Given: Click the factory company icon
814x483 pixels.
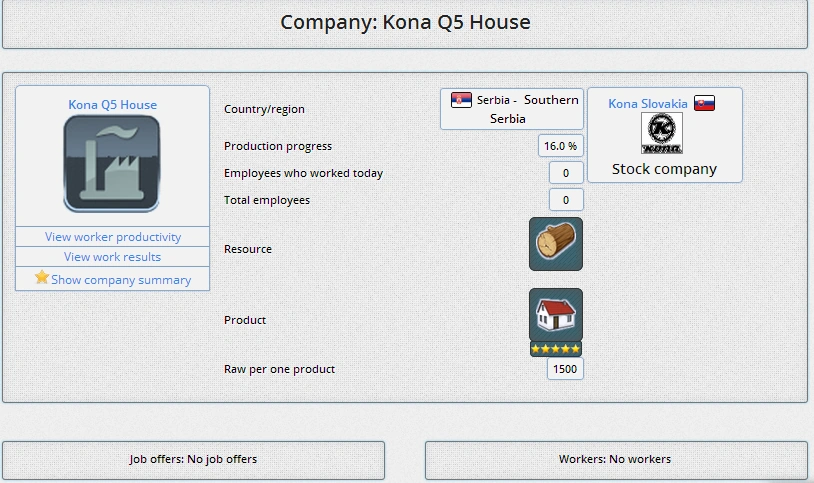Looking at the screenshot, I should [112, 163].
